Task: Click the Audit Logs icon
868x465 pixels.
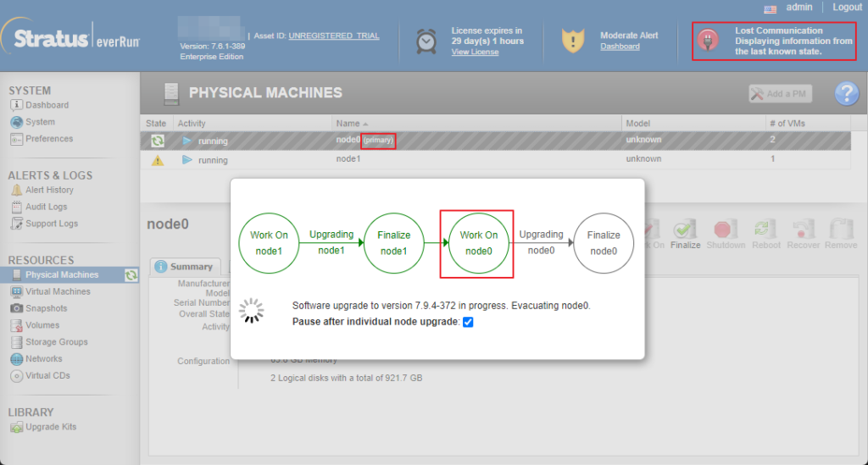Action: coord(17,207)
